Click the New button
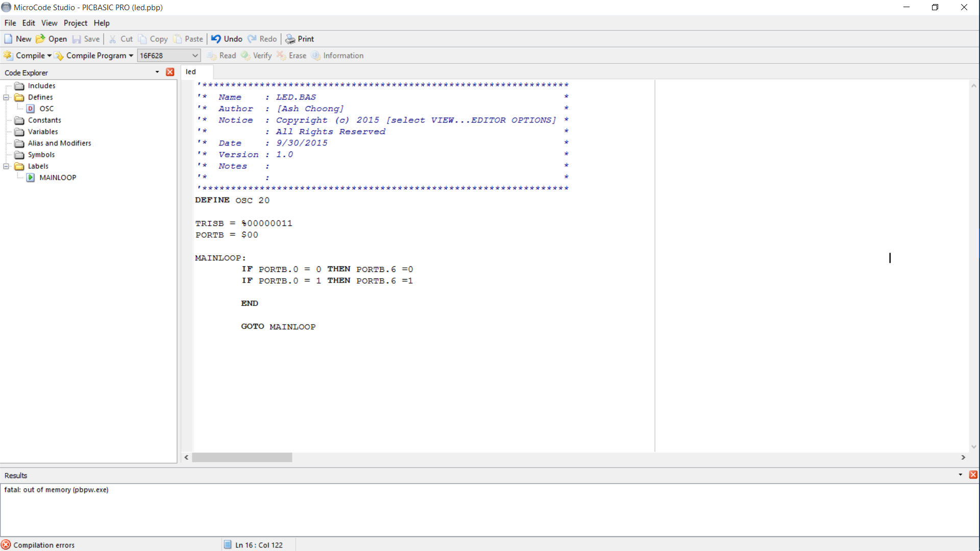Screen dimensions: 980x551 (x=17, y=38)
